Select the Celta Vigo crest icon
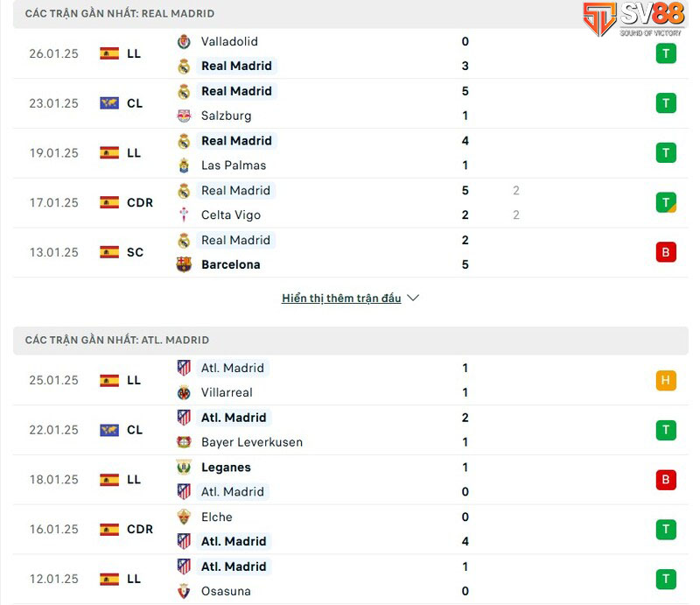The height and width of the screenshot is (605, 700). [x=185, y=215]
